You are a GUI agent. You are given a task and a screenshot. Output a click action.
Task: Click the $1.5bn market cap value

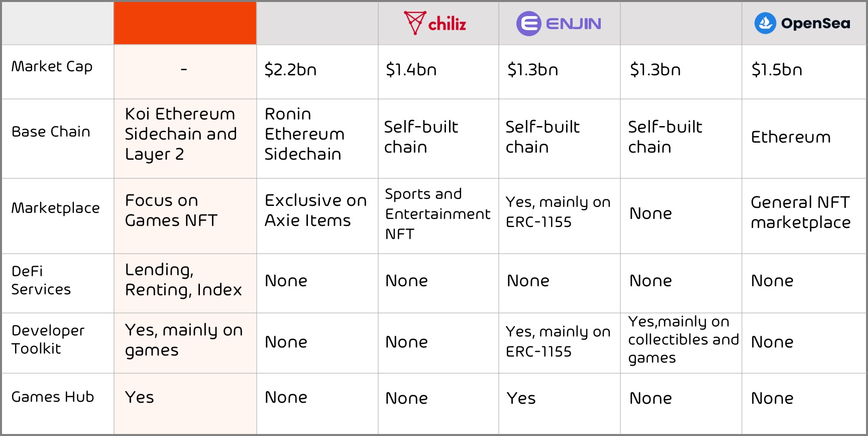[777, 70]
